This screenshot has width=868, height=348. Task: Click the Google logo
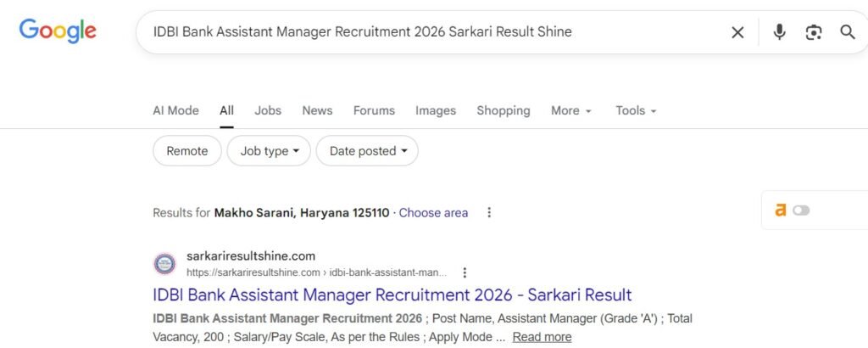tap(58, 31)
